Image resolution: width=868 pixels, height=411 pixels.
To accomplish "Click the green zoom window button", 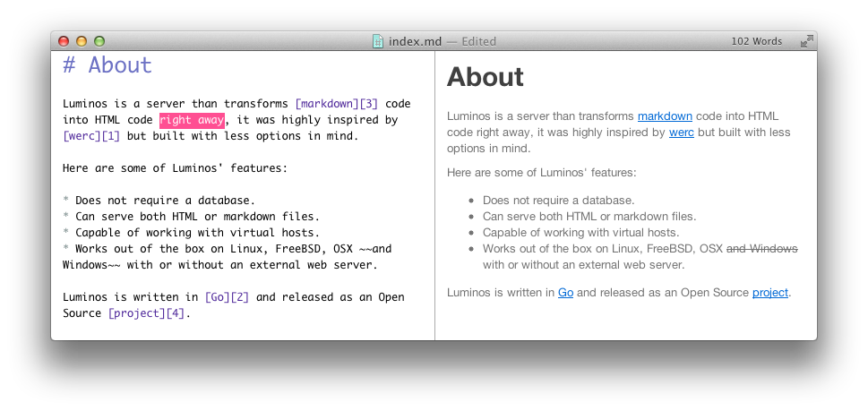I will pyautogui.click(x=99, y=41).
